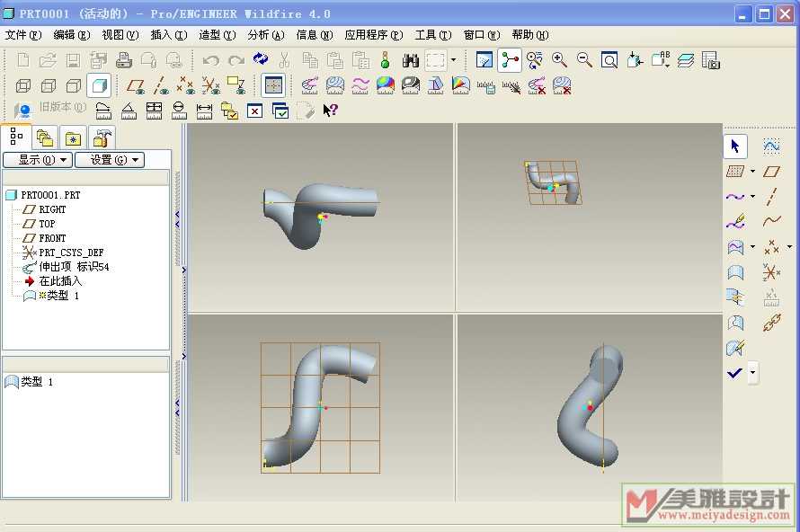Viewport: 800px width, 532px height.
Task: Click the edit curve tool icon
Action: pos(734,222)
